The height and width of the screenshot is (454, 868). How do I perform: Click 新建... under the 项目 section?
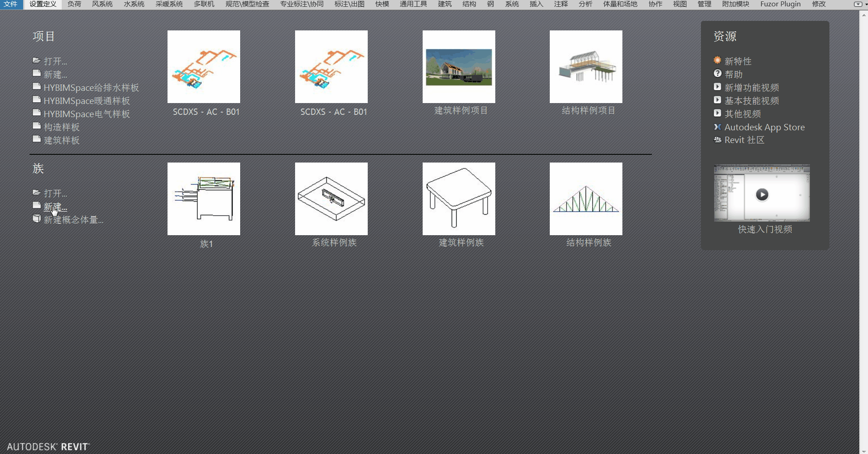click(x=55, y=74)
